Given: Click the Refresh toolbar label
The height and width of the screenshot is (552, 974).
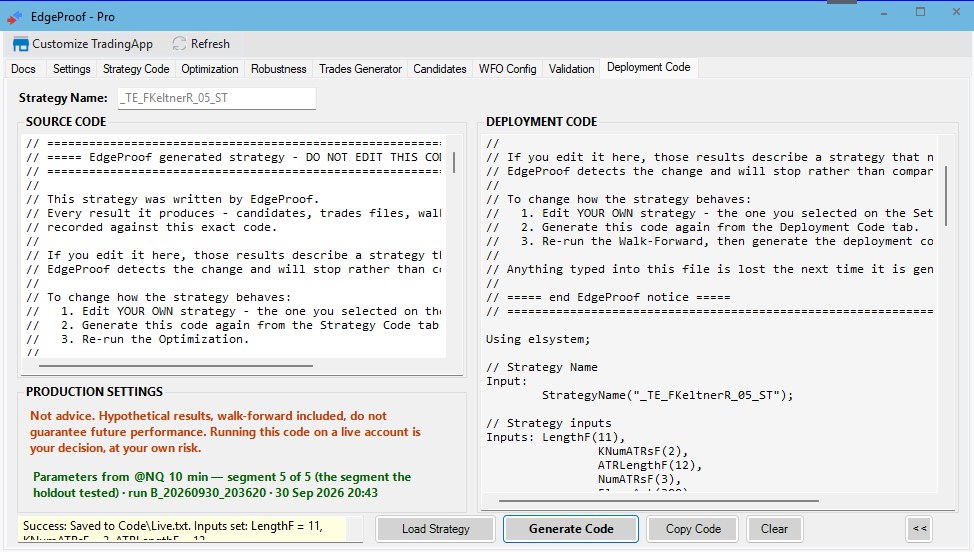Looking at the screenshot, I should [x=211, y=44].
